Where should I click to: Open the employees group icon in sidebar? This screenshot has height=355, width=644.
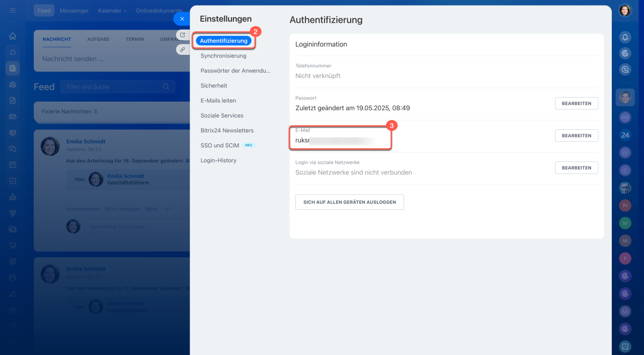point(13,84)
